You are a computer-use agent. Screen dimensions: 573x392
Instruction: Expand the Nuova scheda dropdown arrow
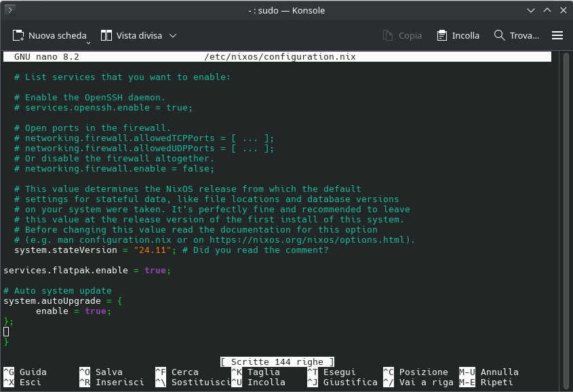click(89, 40)
